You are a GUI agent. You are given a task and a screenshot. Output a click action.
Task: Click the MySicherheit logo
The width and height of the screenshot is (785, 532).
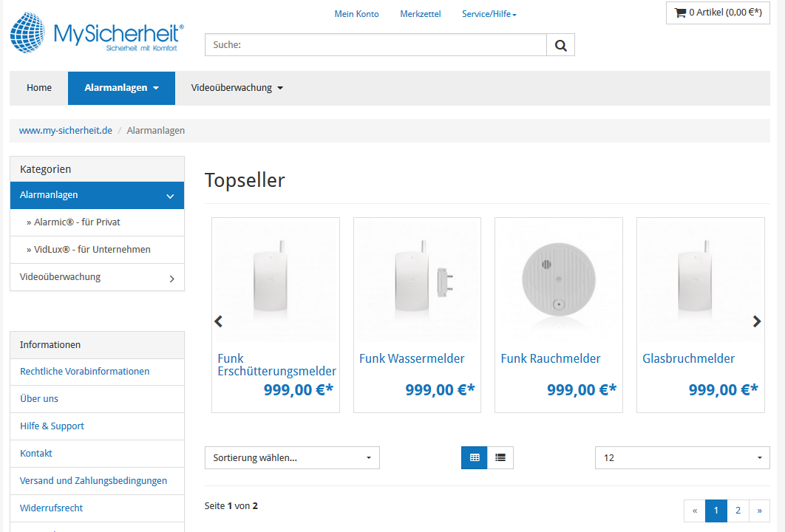click(97, 34)
